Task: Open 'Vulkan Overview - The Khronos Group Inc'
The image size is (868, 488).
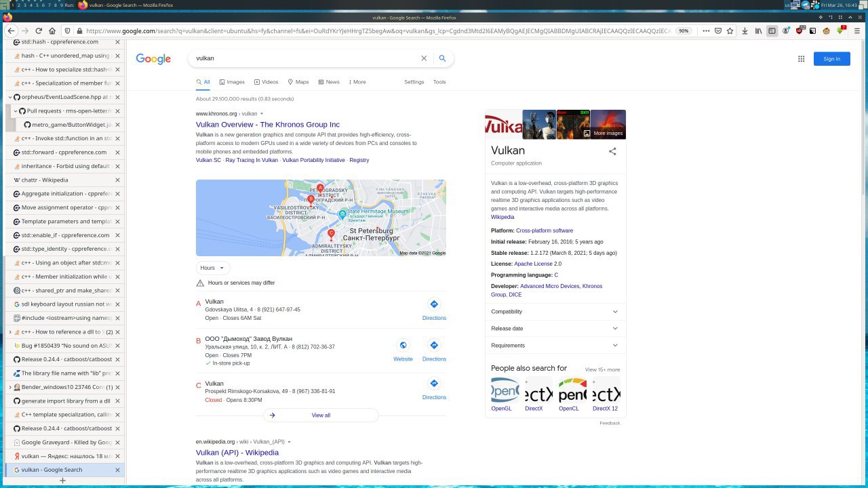Action: coord(268,125)
